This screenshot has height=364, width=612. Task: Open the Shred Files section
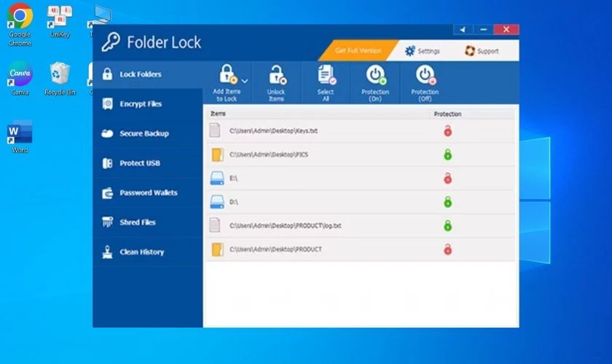[x=147, y=222]
